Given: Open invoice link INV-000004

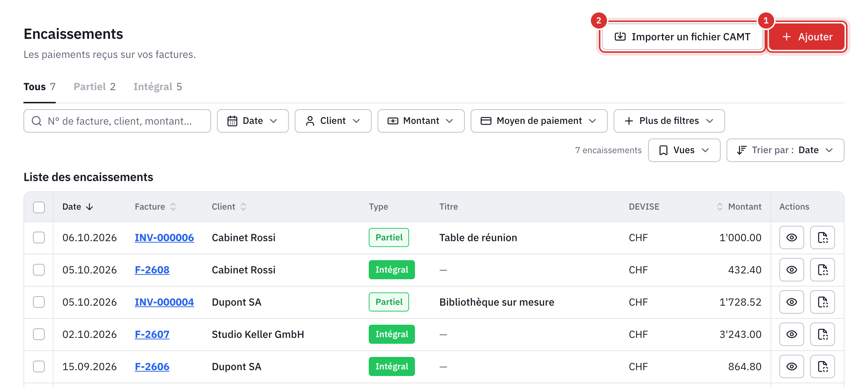Looking at the screenshot, I should pyautogui.click(x=164, y=302).
